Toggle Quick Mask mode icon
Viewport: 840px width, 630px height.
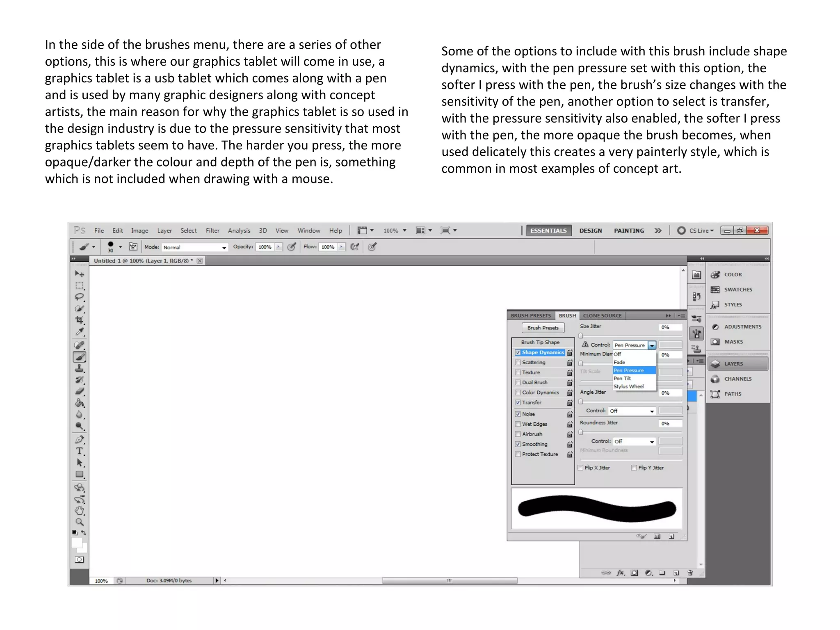tap(79, 559)
